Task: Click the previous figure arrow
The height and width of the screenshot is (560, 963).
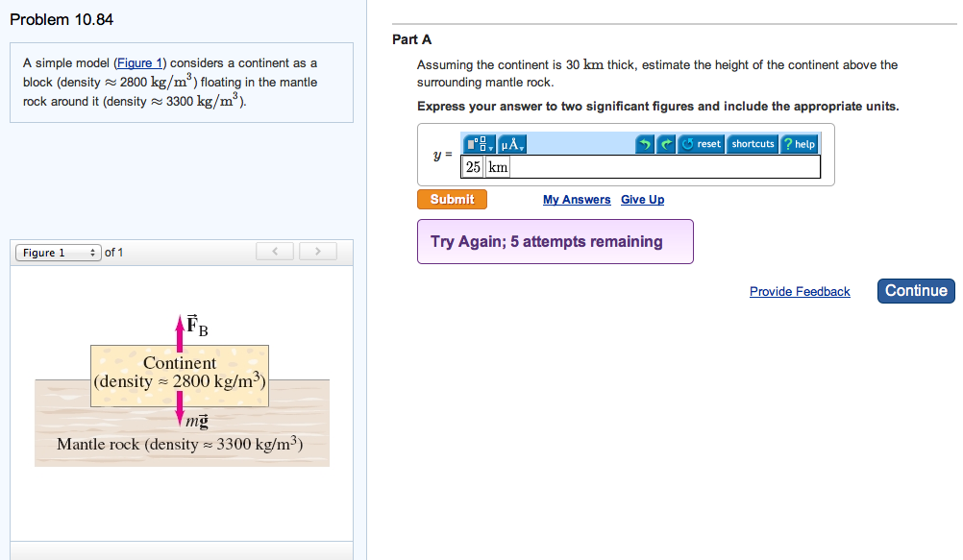Action: [x=274, y=251]
